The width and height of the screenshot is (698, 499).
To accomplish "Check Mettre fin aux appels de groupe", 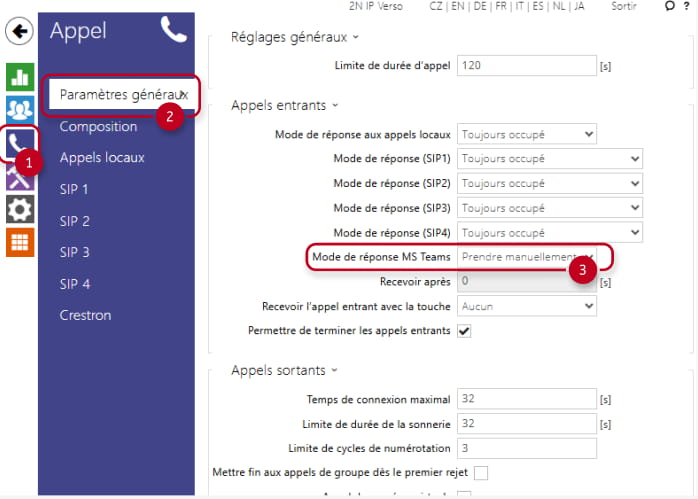I will point(481,473).
